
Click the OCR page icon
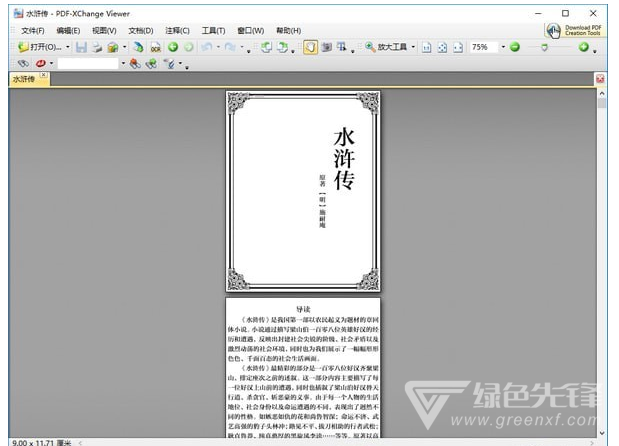156,47
